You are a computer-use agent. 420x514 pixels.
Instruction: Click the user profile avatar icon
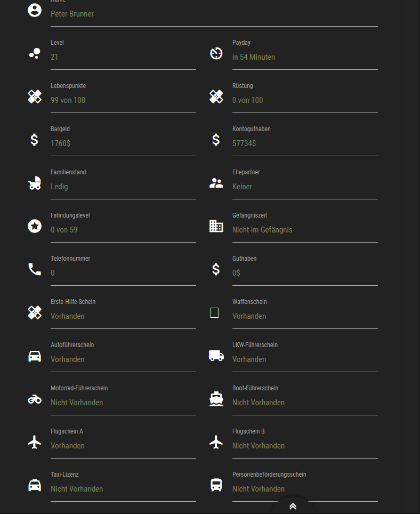point(35,10)
